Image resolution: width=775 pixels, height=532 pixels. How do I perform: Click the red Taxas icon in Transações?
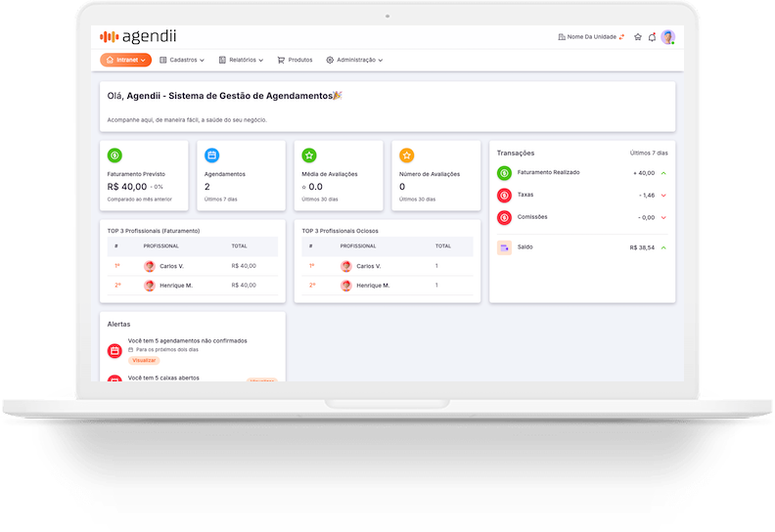tap(504, 195)
